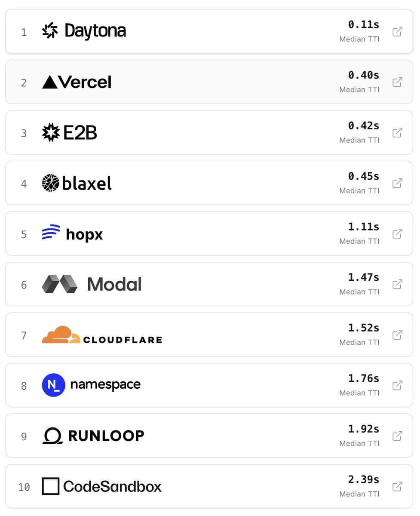
Task: Open the external link for Daytona
Action: [x=397, y=31]
